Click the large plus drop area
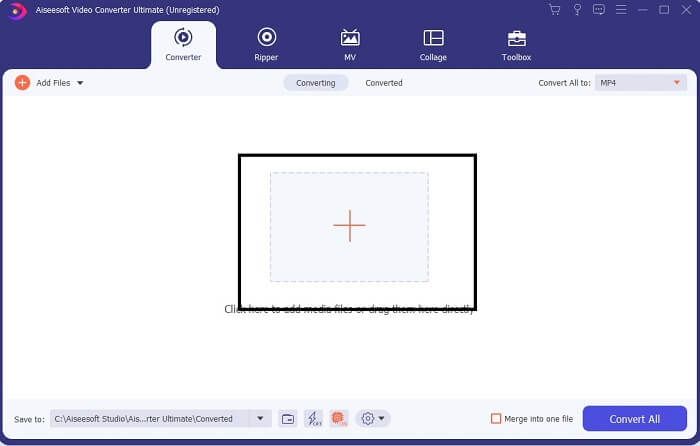This screenshot has width=700, height=446. (349, 226)
